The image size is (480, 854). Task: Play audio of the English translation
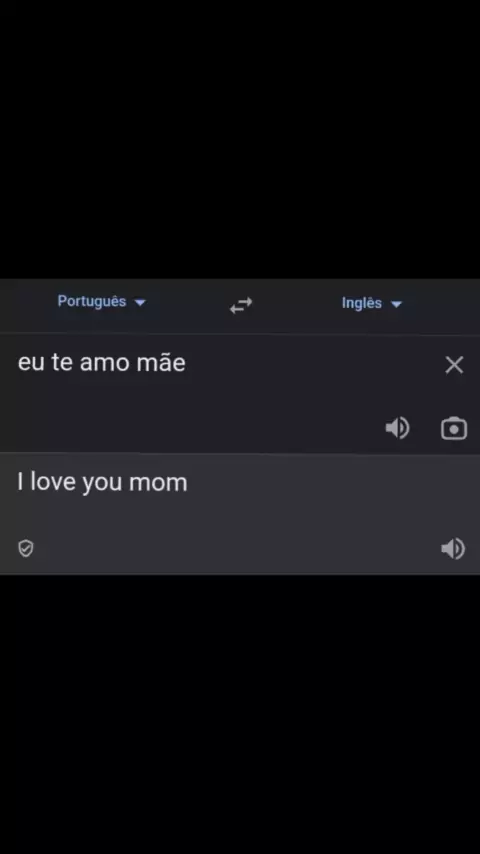pos(453,548)
